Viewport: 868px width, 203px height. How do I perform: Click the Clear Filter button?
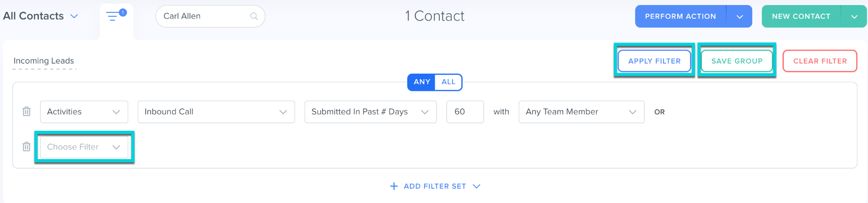[x=819, y=61]
